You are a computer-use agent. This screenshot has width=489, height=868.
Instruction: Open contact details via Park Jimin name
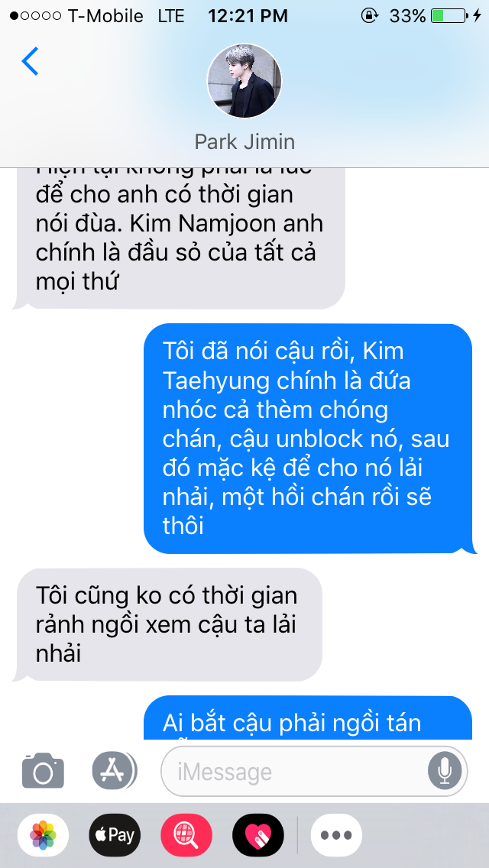[244, 142]
